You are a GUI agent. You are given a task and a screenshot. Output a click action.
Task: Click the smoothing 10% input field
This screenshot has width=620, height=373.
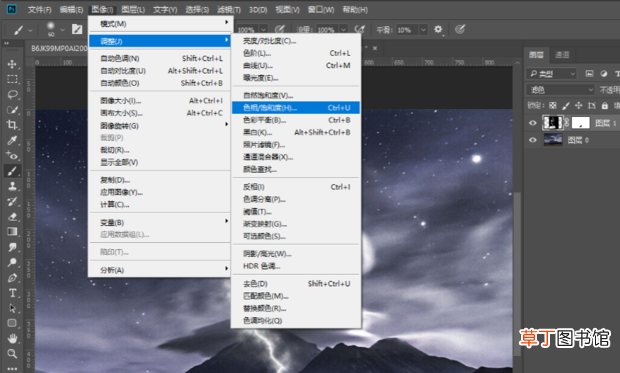(x=406, y=30)
